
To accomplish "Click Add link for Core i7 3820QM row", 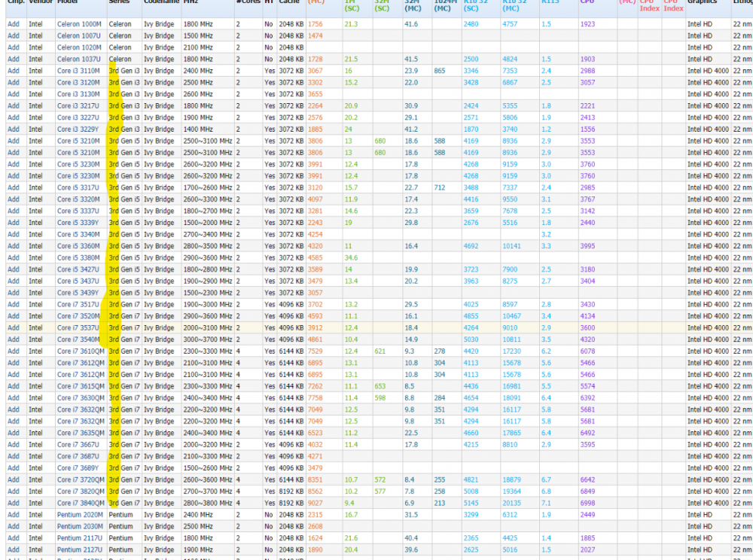I will pos(14,492).
